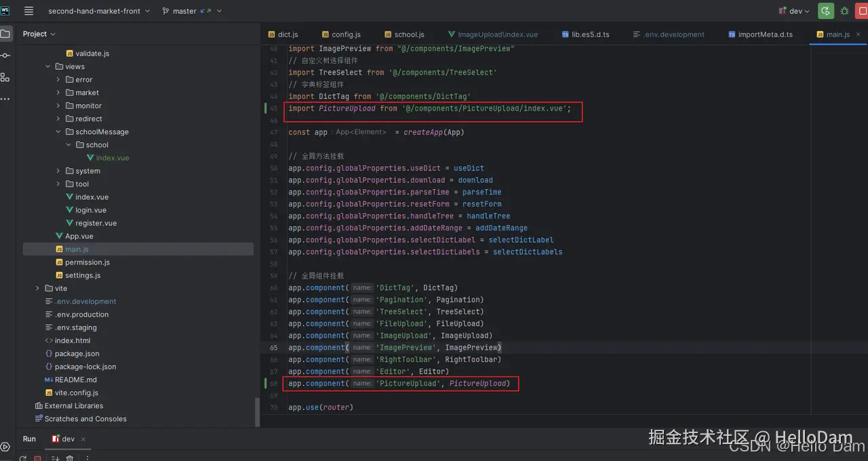Image resolution: width=868 pixels, height=461 pixels.
Task: Switch to the ImageUpload\index.vue tab
Action: [493, 34]
